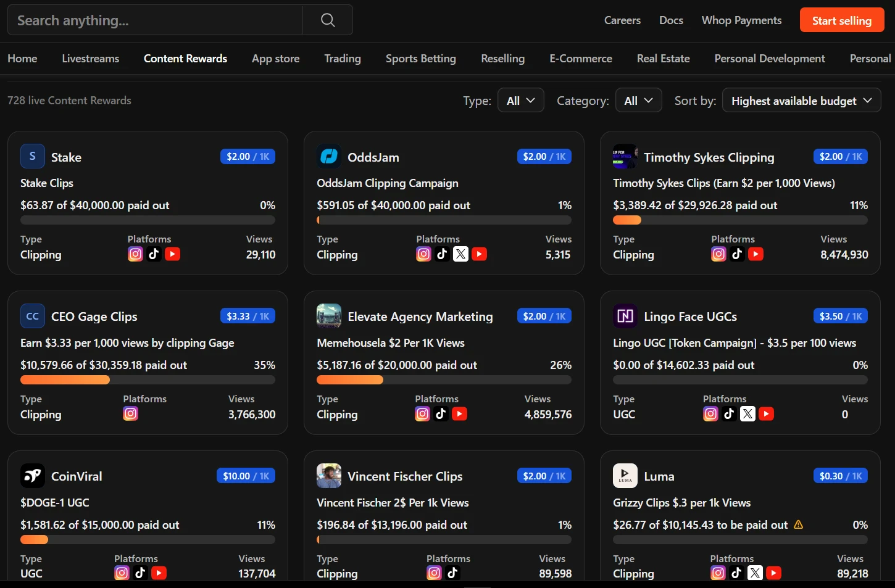Click 'Vincent Fischer 2$ Per 1k Views' title
Screen dimensions: 895x588
[393, 503]
